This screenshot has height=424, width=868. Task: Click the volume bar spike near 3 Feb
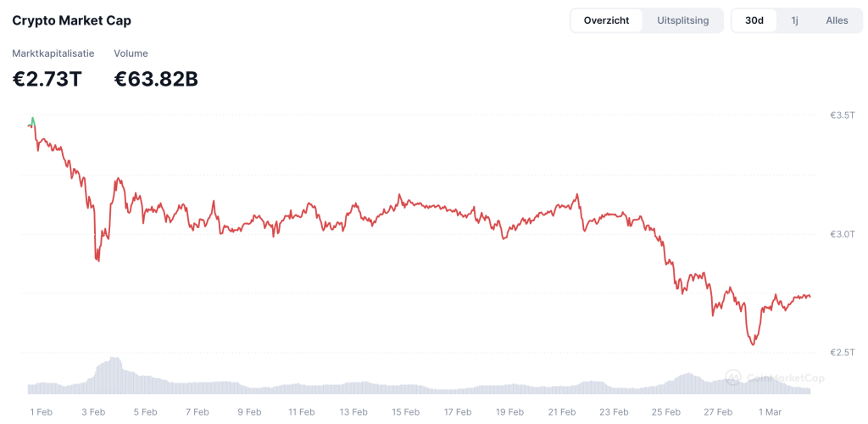[x=114, y=376]
